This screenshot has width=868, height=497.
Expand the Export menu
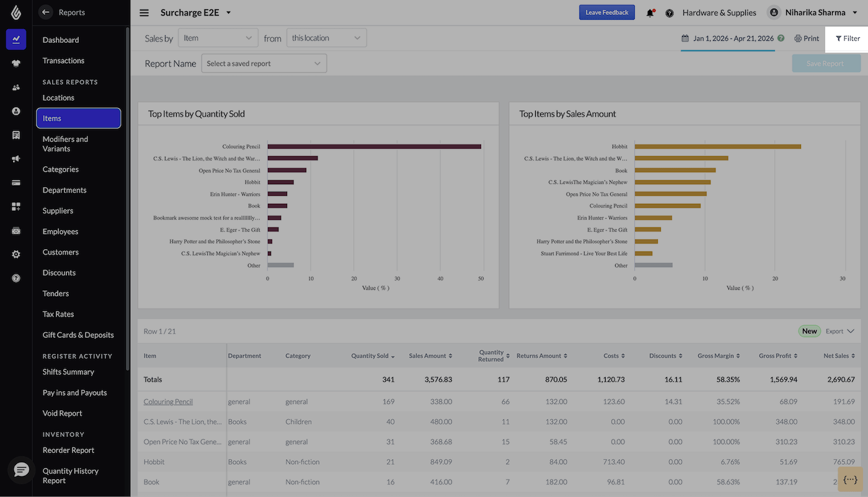[x=840, y=332]
